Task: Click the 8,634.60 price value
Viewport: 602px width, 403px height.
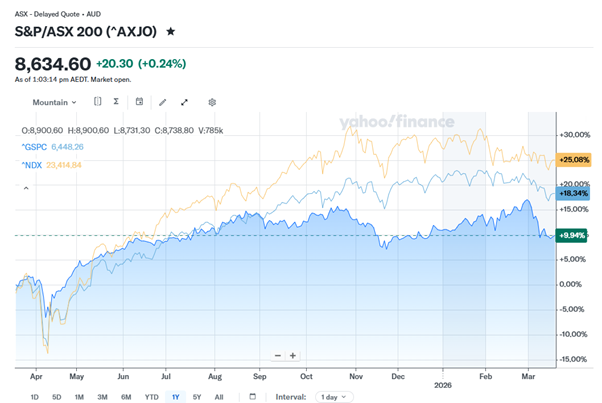Action: click(x=53, y=64)
